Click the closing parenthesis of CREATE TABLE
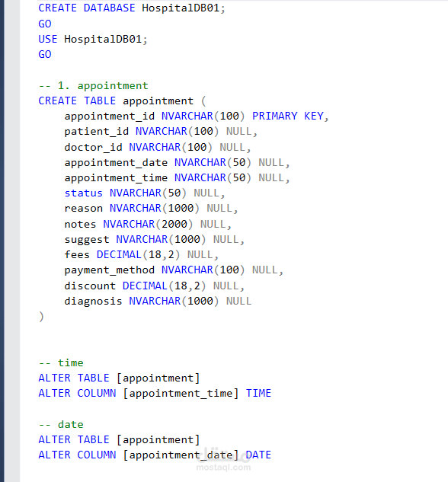Image resolution: width=448 pixels, height=482 pixels. click(x=41, y=316)
